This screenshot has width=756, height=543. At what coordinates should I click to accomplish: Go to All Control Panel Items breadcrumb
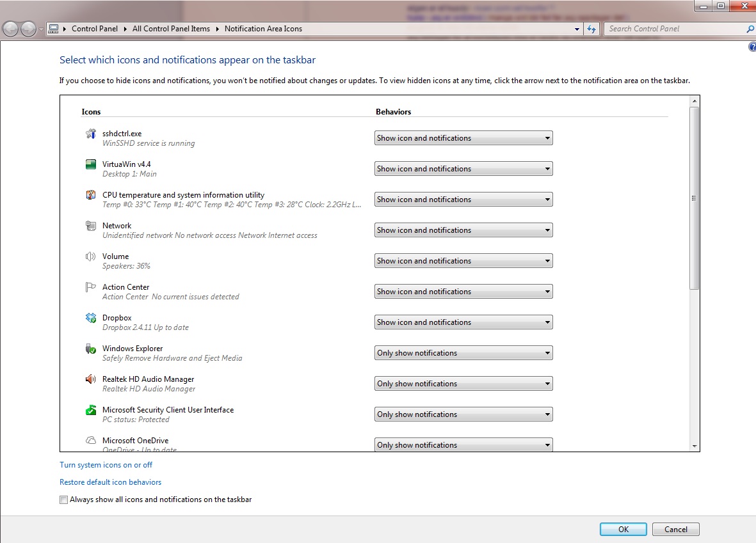click(x=171, y=29)
